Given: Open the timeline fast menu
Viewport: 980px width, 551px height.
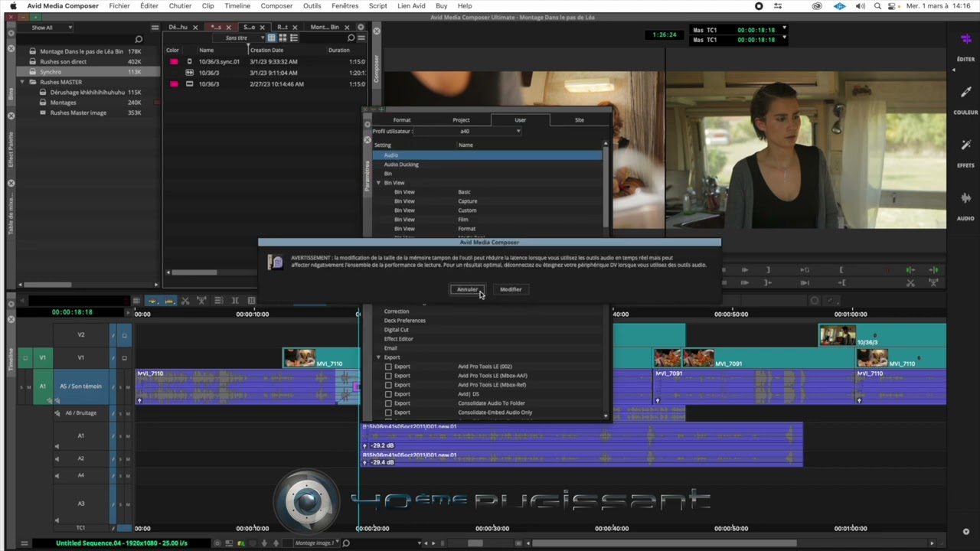Looking at the screenshot, I should click(x=24, y=543).
